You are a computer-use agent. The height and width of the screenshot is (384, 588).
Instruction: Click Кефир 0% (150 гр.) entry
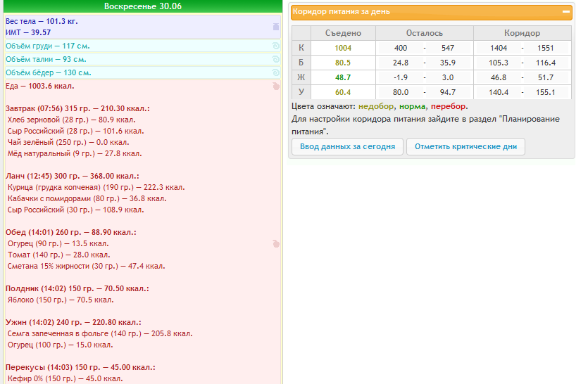click(65, 378)
